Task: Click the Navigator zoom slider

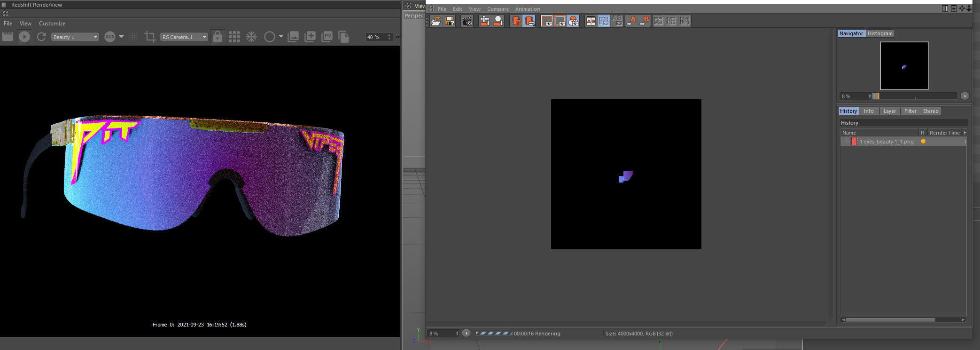Action: tap(914, 96)
